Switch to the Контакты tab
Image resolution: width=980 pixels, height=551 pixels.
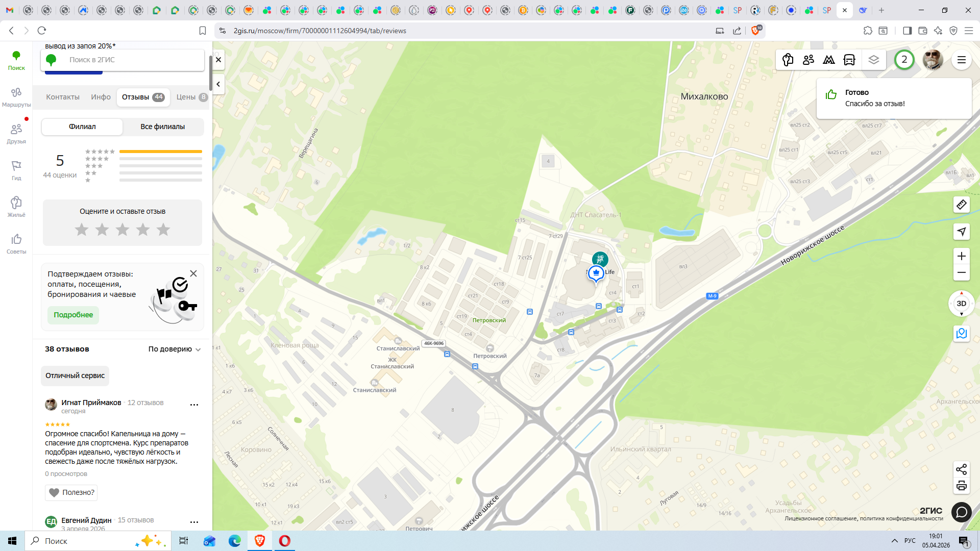63,97
